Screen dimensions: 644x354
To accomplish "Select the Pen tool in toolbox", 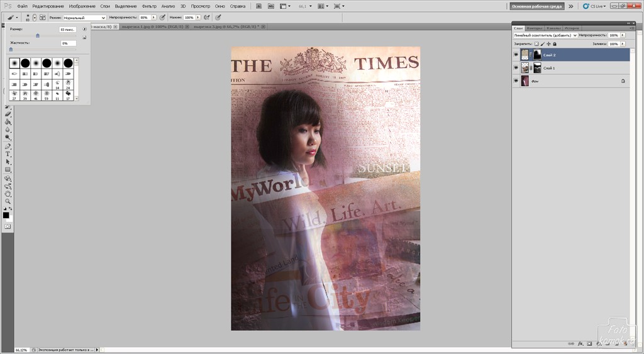I will [x=8, y=146].
